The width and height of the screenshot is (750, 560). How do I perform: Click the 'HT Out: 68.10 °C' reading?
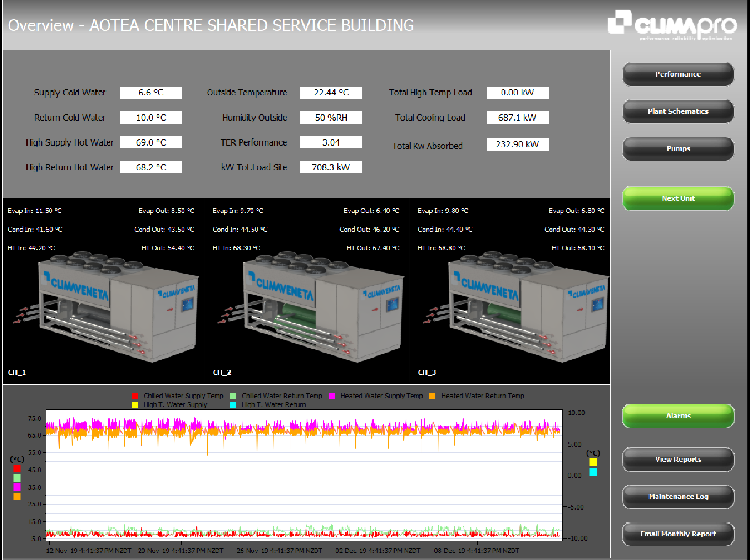578,248
